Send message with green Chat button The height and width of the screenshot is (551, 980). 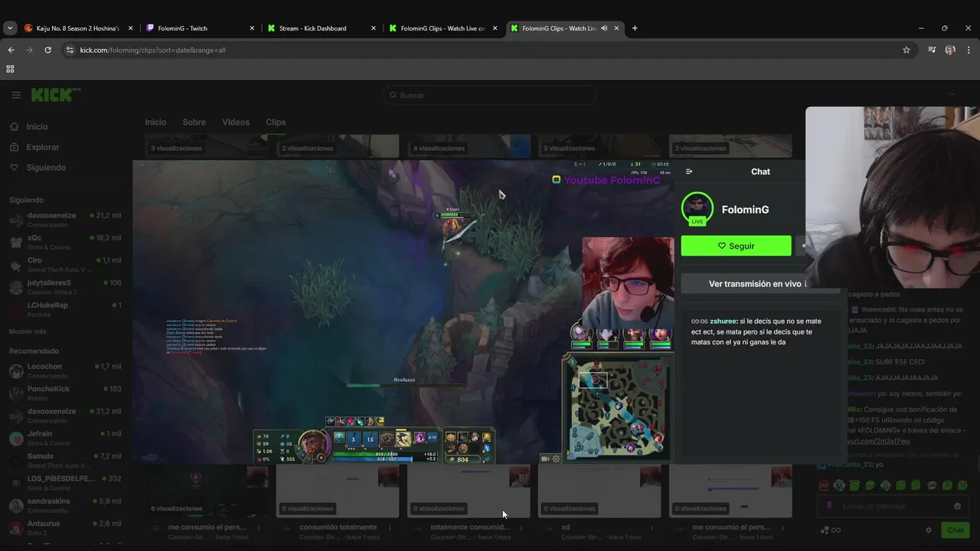(x=955, y=530)
